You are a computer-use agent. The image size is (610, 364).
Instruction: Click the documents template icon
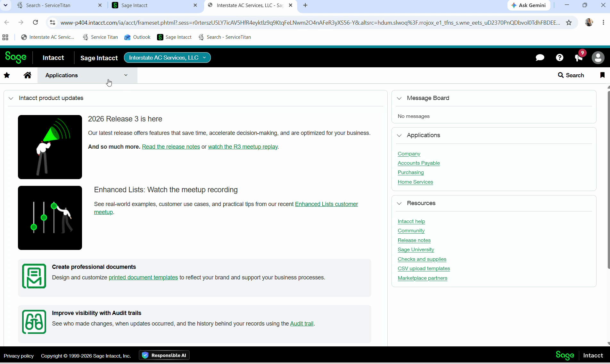click(34, 276)
